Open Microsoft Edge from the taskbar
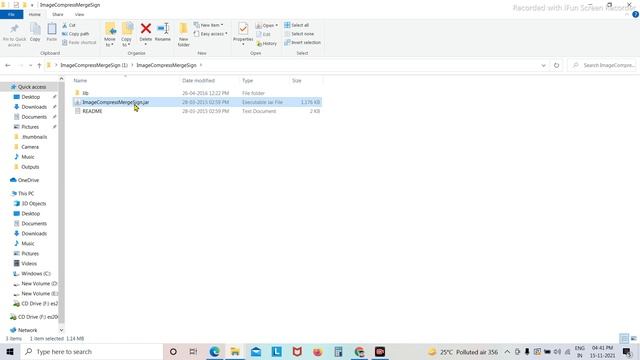Viewport: 640px width, 360px height. pos(214,352)
